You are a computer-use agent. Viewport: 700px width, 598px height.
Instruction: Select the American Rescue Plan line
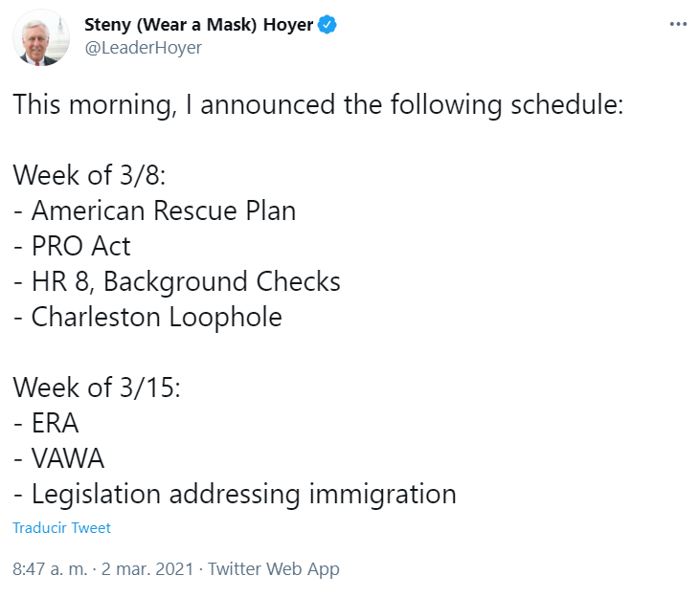[x=154, y=210]
